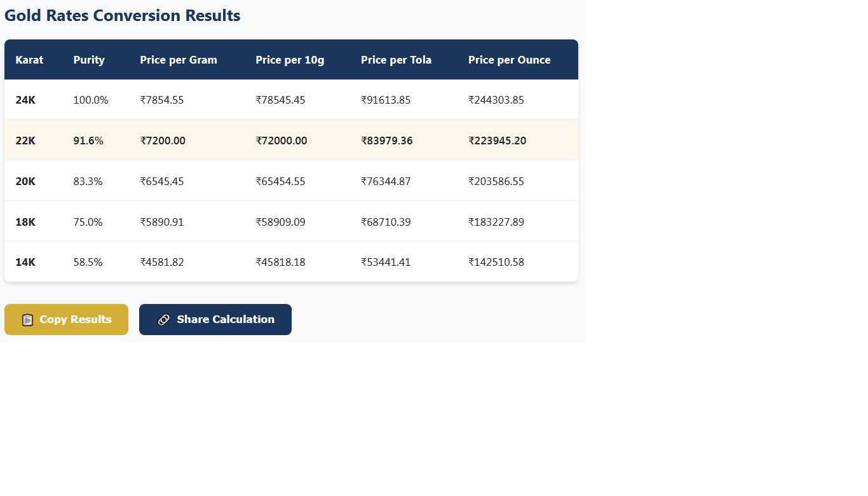Click the paperclip icon on Share Calculation button
Screen dimensions: 868x496
point(164,319)
